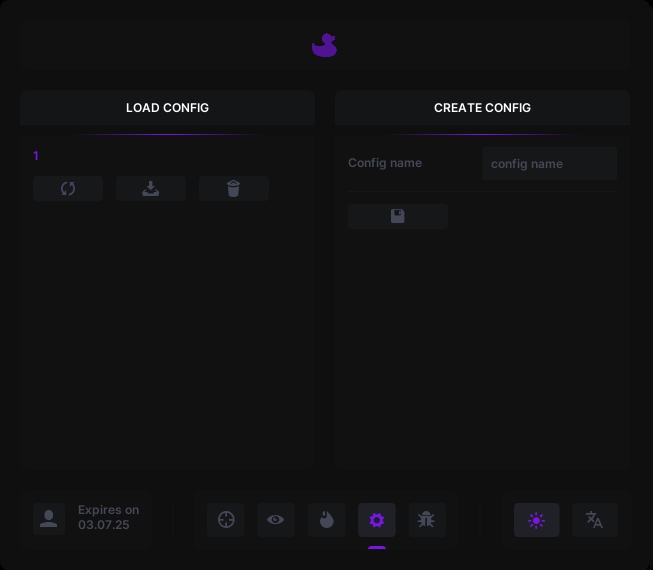Click the Config name label

coord(385,163)
